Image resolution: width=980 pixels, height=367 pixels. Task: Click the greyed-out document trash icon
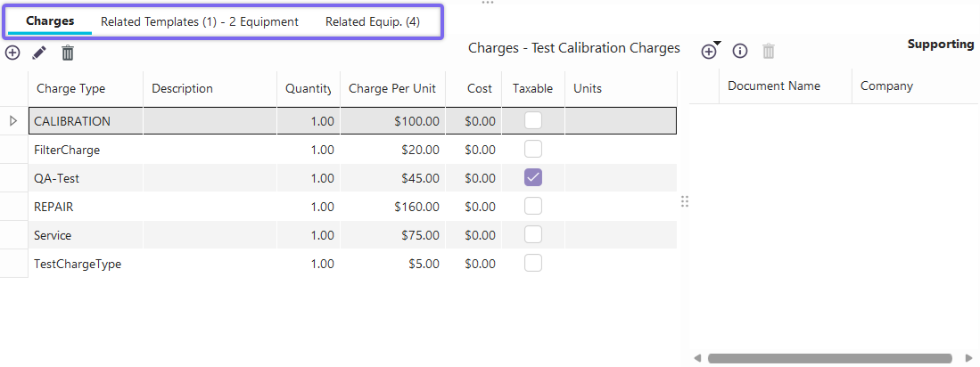pos(769,52)
